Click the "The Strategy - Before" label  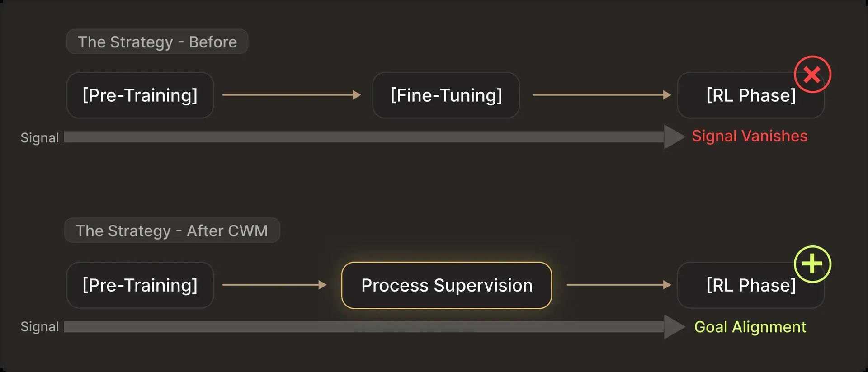click(x=157, y=42)
